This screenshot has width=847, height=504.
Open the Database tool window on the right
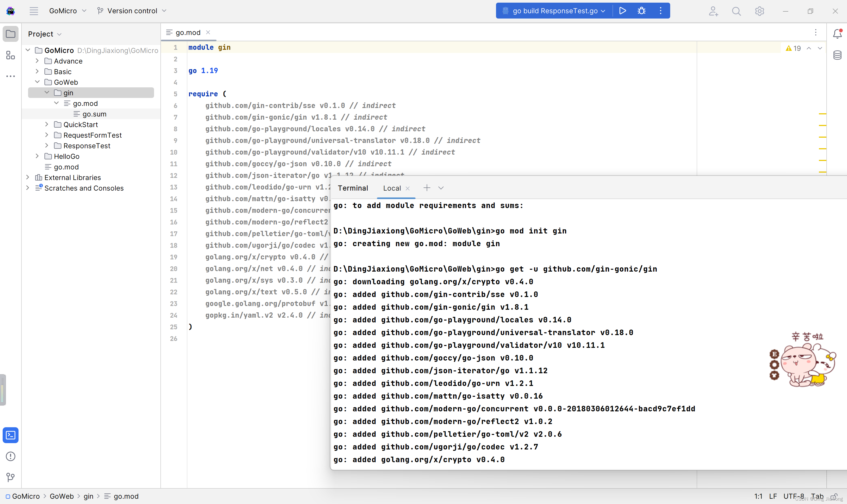(x=837, y=55)
